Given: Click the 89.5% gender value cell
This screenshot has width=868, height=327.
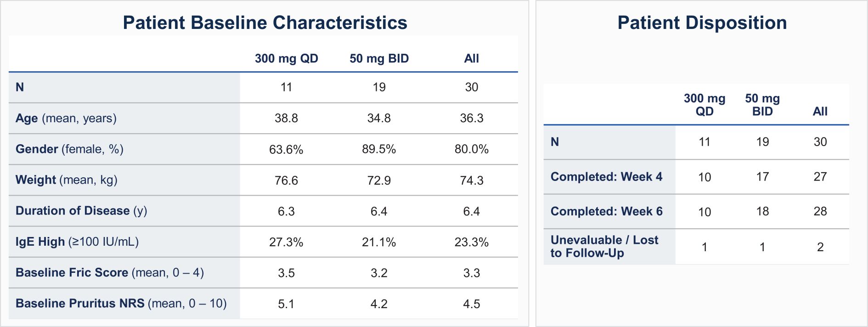Looking at the screenshot, I should click(378, 149).
